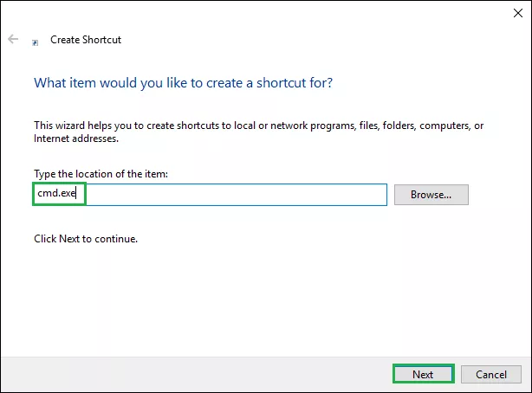Focus the item location text field
Screen dimensions: 532x393
[210, 195]
